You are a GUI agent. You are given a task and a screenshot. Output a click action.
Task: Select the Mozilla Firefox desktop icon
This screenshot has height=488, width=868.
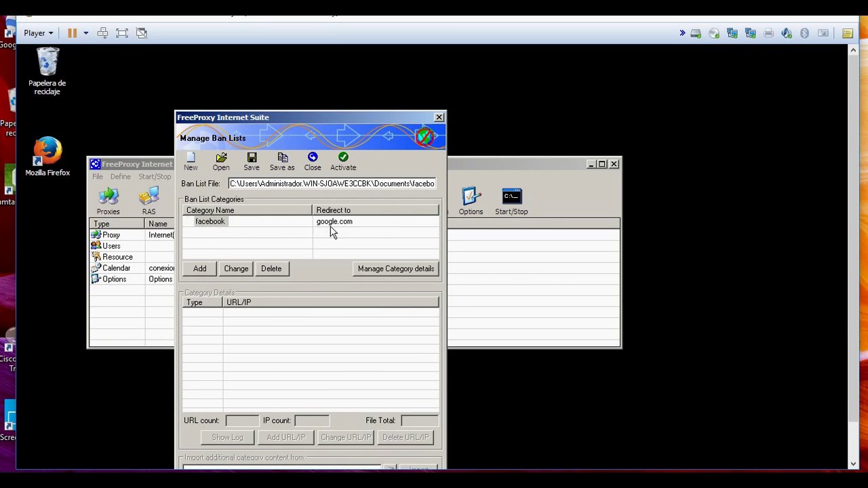pos(47,157)
